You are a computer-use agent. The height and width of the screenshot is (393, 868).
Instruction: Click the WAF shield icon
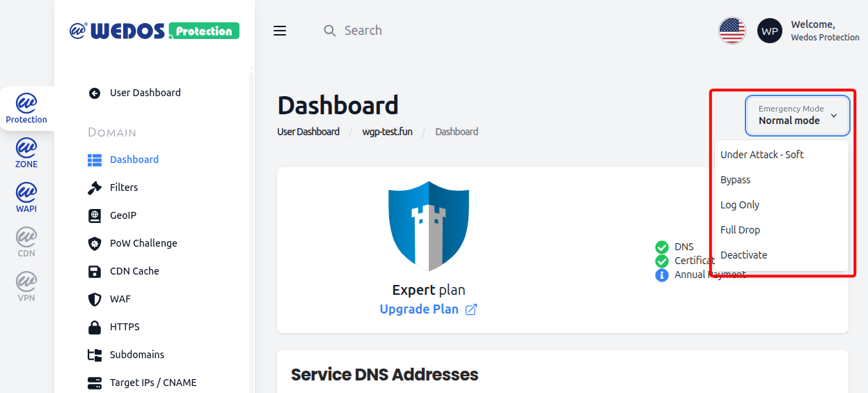coord(95,299)
